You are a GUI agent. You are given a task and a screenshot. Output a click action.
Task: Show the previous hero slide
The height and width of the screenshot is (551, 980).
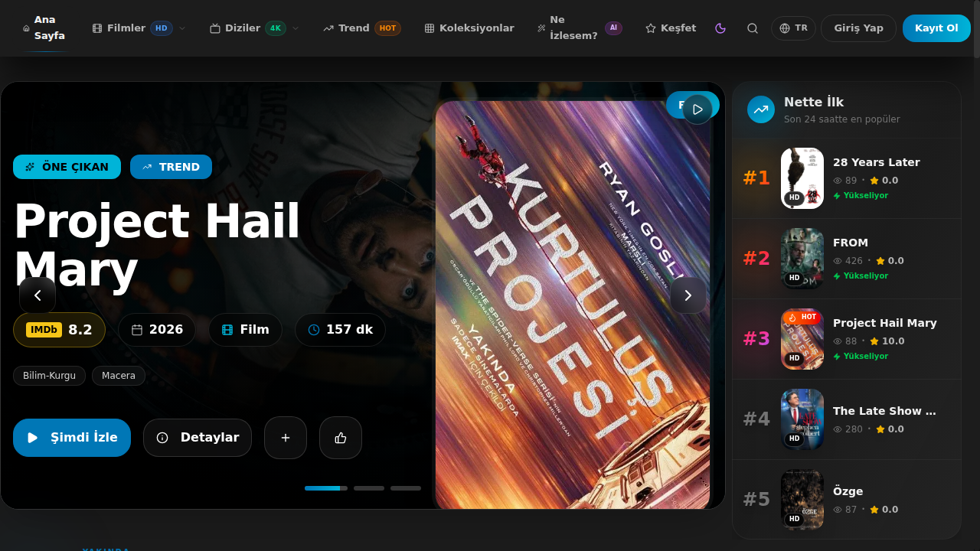coord(38,295)
